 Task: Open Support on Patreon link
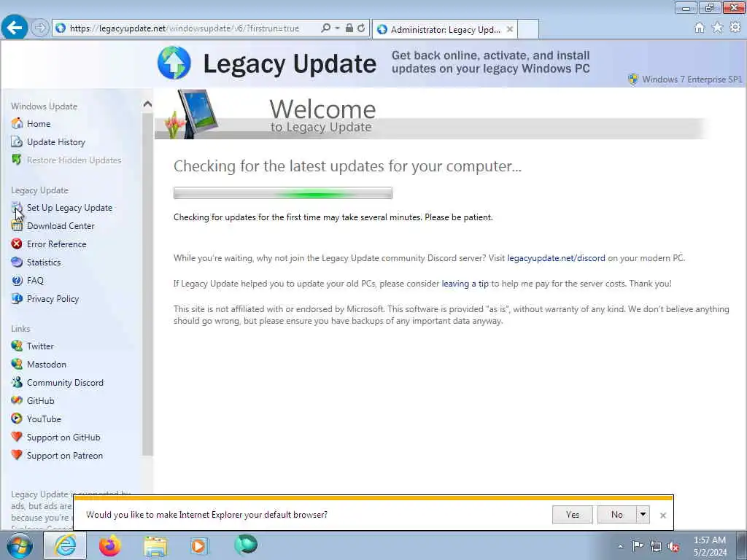[x=65, y=455]
